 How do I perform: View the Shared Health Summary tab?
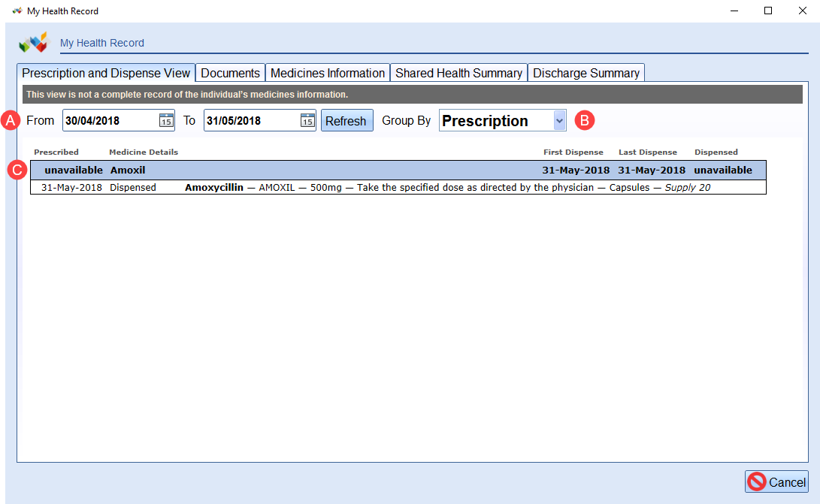[x=458, y=72]
